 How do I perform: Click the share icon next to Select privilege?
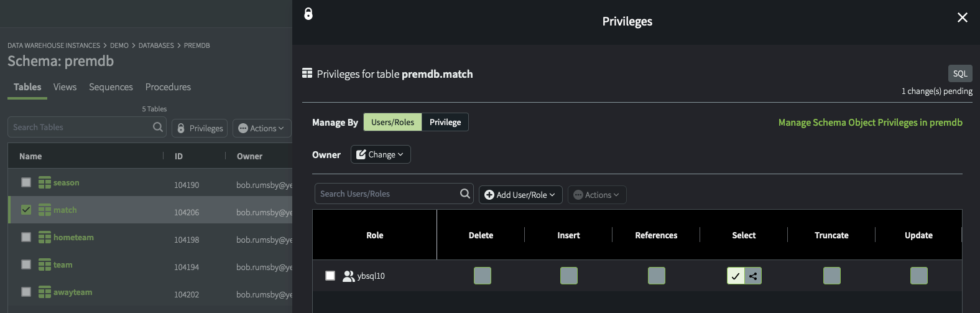tap(753, 276)
